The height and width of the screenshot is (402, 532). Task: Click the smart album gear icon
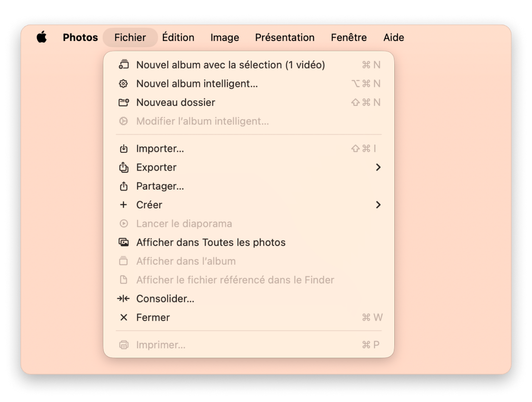tap(124, 84)
